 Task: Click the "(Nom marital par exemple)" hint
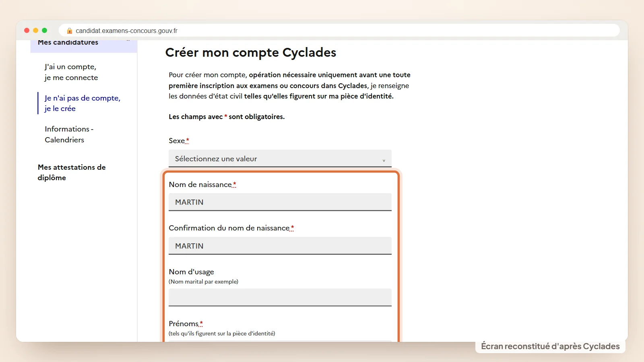pyautogui.click(x=204, y=282)
